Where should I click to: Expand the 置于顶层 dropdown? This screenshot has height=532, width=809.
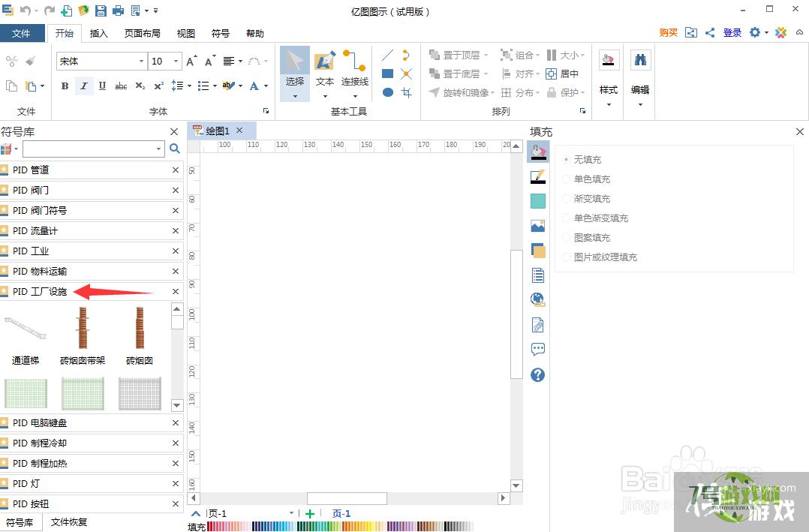coord(486,55)
